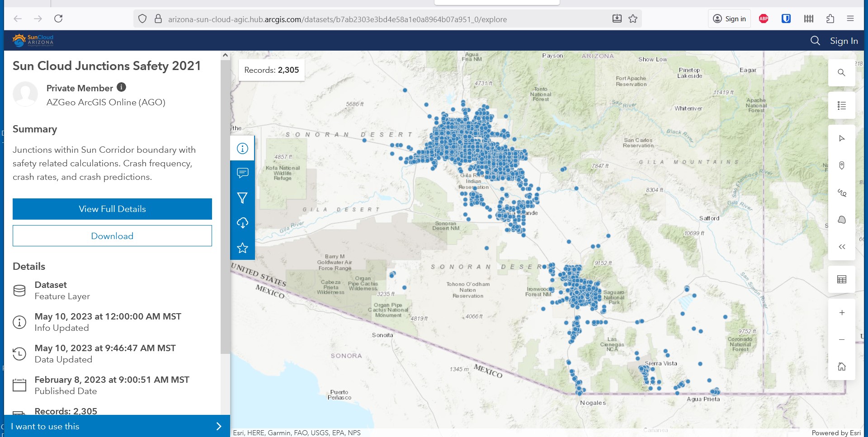Click the cloud download icon in sidebar
This screenshot has height=437, width=868.
click(242, 223)
